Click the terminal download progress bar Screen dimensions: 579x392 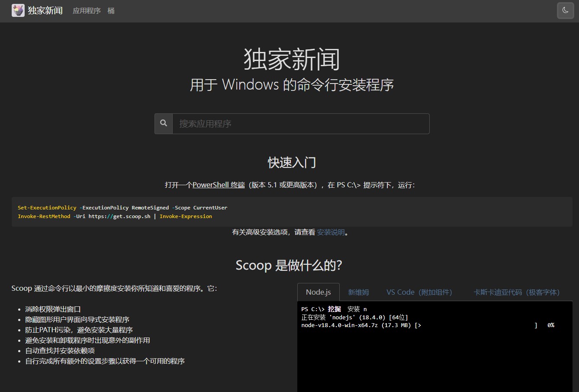tap(476, 325)
